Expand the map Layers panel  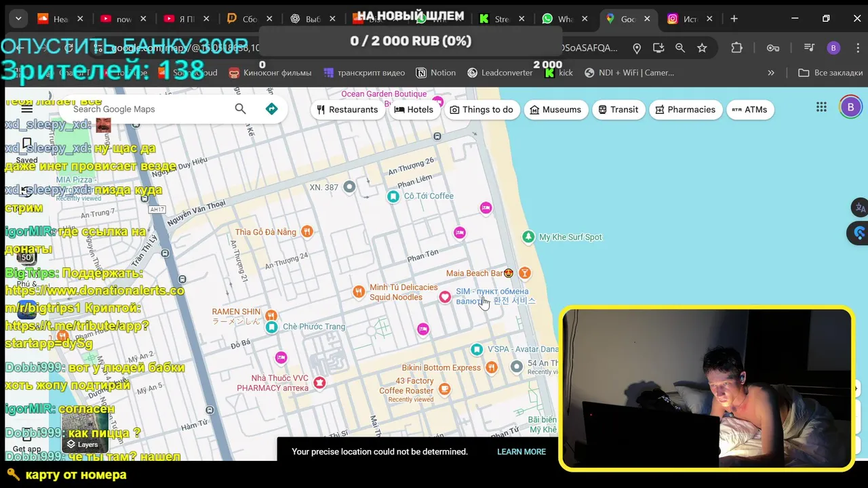point(85,434)
